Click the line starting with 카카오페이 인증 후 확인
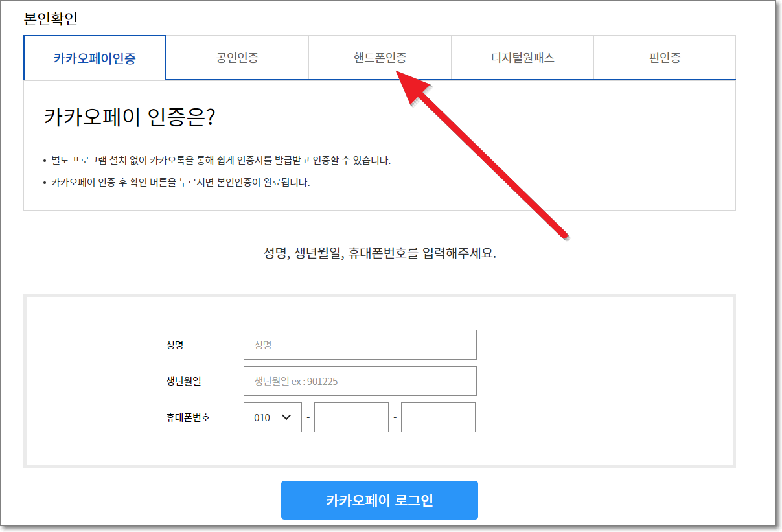 (x=181, y=182)
